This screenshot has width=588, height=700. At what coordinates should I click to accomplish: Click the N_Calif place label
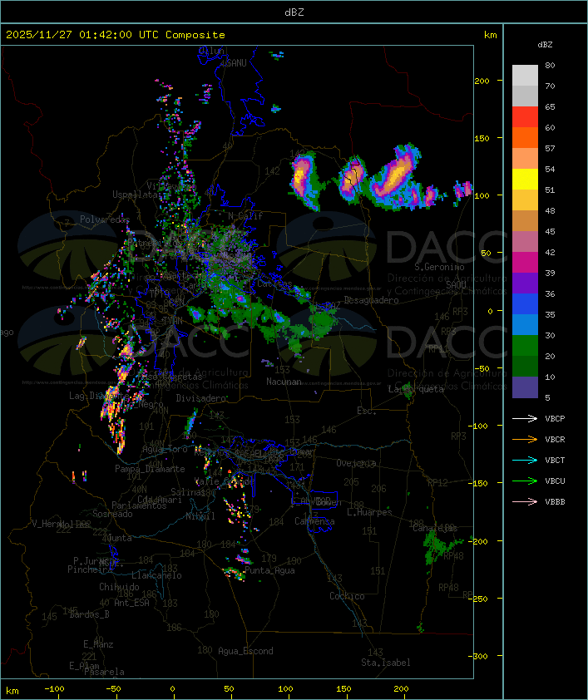(x=245, y=215)
